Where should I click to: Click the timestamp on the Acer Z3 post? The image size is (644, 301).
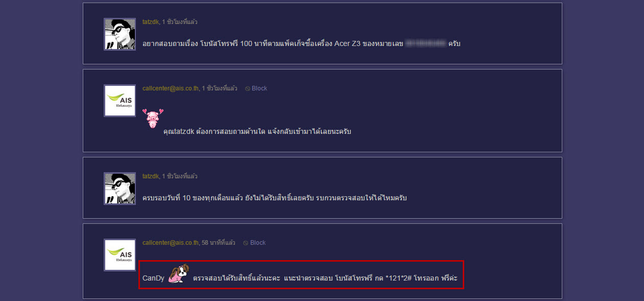[180, 22]
